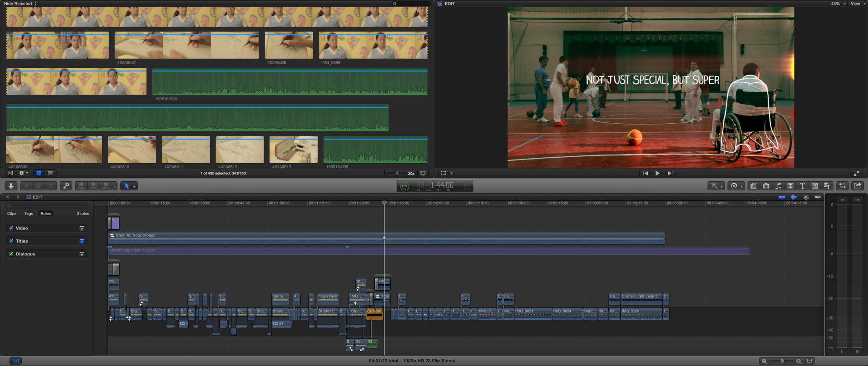Open the Photos browser camera icon
The width and height of the screenshot is (868, 366).
click(766, 186)
